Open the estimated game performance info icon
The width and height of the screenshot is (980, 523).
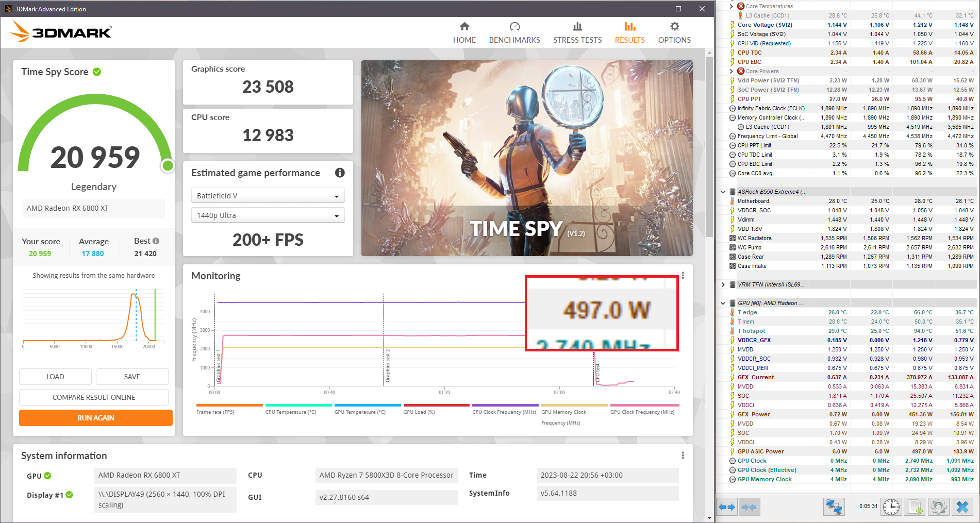(340, 173)
